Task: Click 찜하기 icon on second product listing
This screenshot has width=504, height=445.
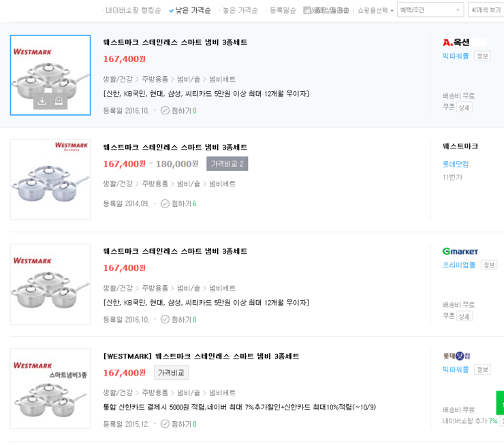Action: (165, 203)
